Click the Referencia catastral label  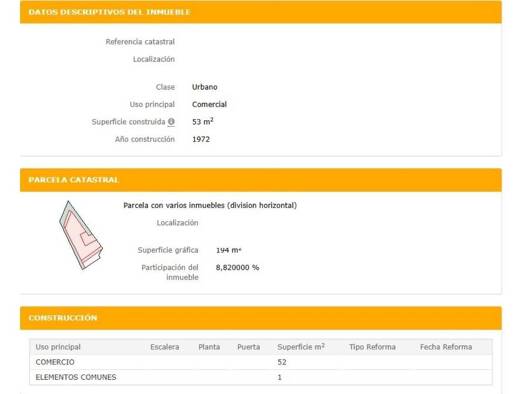click(140, 42)
